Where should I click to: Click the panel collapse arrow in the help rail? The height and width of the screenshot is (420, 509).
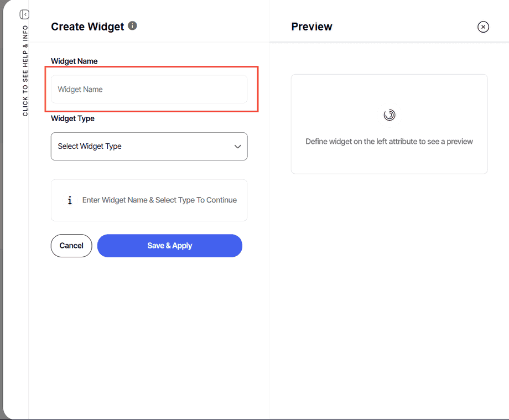[24, 14]
